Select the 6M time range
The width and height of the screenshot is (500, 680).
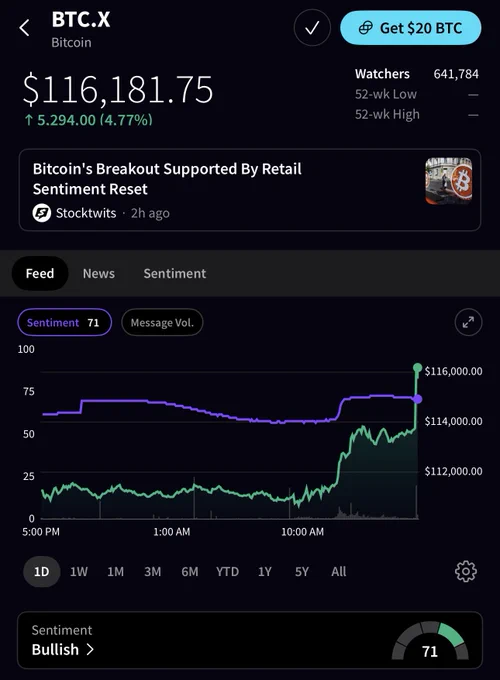pos(190,572)
